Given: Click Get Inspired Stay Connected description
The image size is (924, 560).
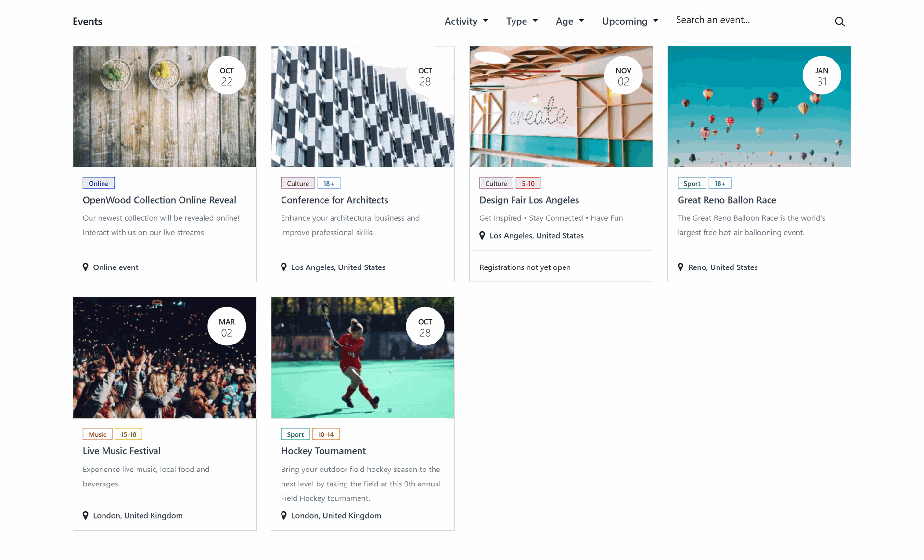Looking at the screenshot, I should 551,218.
